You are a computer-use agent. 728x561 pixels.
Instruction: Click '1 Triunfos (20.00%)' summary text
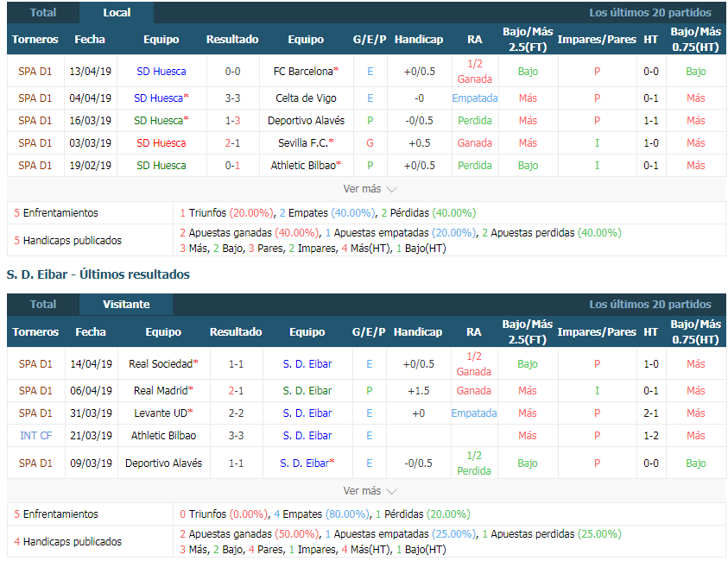tap(226, 213)
